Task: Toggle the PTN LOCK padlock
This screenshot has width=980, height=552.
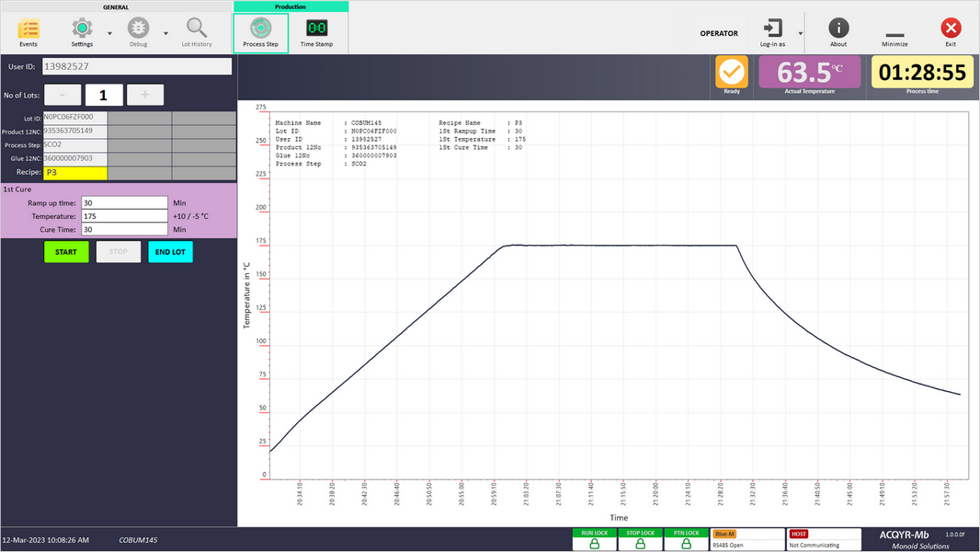Action: click(x=685, y=544)
